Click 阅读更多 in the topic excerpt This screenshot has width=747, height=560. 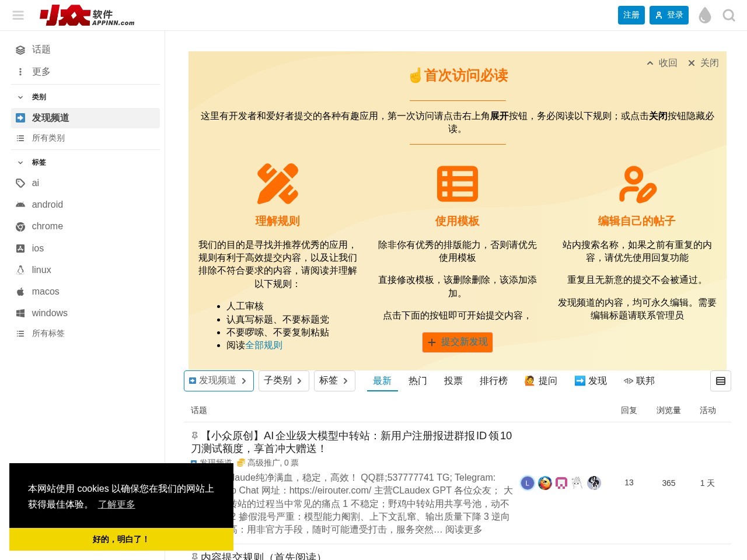click(x=464, y=530)
